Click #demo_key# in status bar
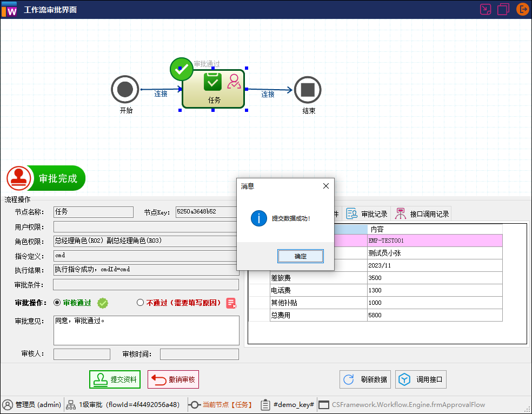The image size is (532, 414). tap(294, 404)
